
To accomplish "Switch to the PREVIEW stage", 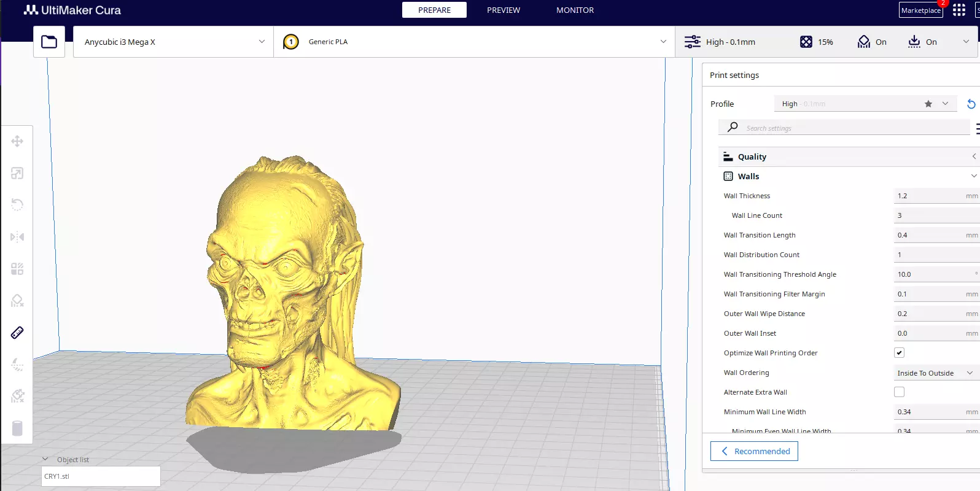I will click(x=504, y=10).
